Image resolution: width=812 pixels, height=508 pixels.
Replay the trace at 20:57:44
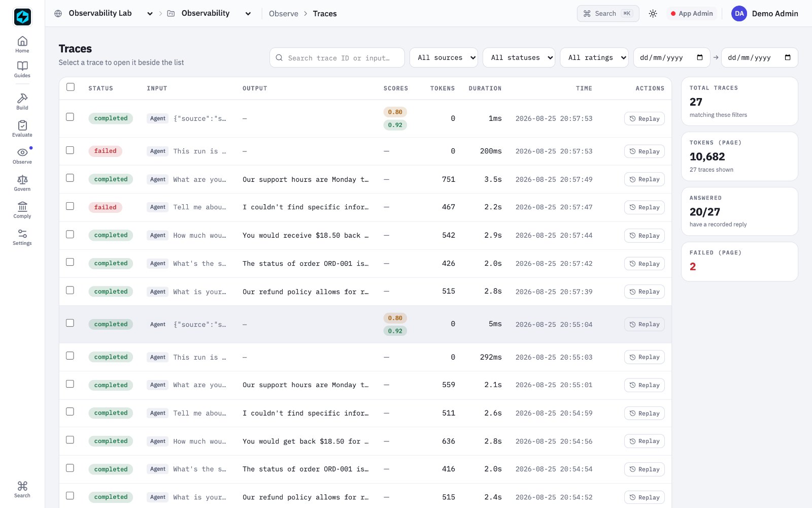click(645, 236)
